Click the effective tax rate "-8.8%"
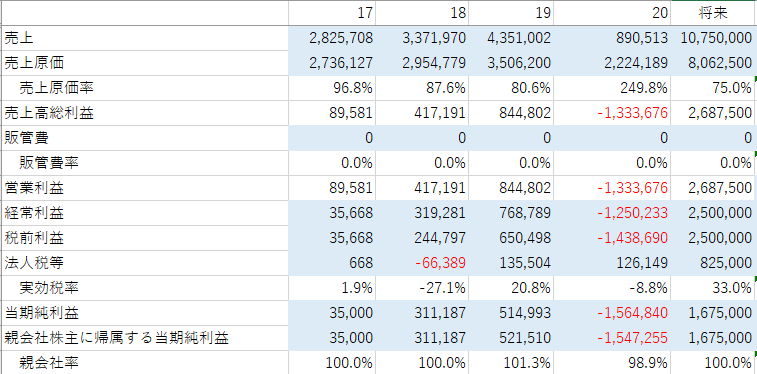Screen dimensions: 757x374 pyautogui.click(x=611, y=288)
